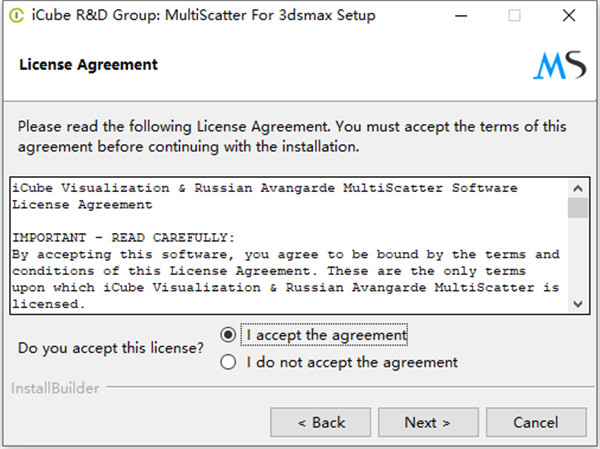The height and width of the screenshot is (449, 600).
Task: Click the InstallBuilder label
Action: coord(55,388)
